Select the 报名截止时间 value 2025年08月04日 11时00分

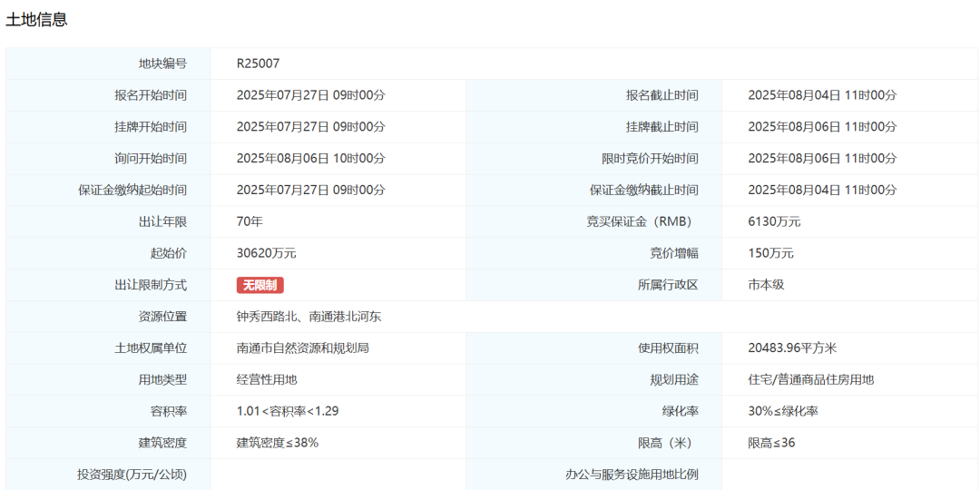822,95
